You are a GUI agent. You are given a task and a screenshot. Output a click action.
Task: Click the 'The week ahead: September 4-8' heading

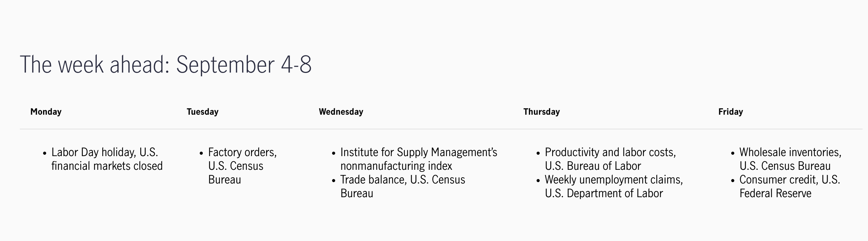(166, 64)
